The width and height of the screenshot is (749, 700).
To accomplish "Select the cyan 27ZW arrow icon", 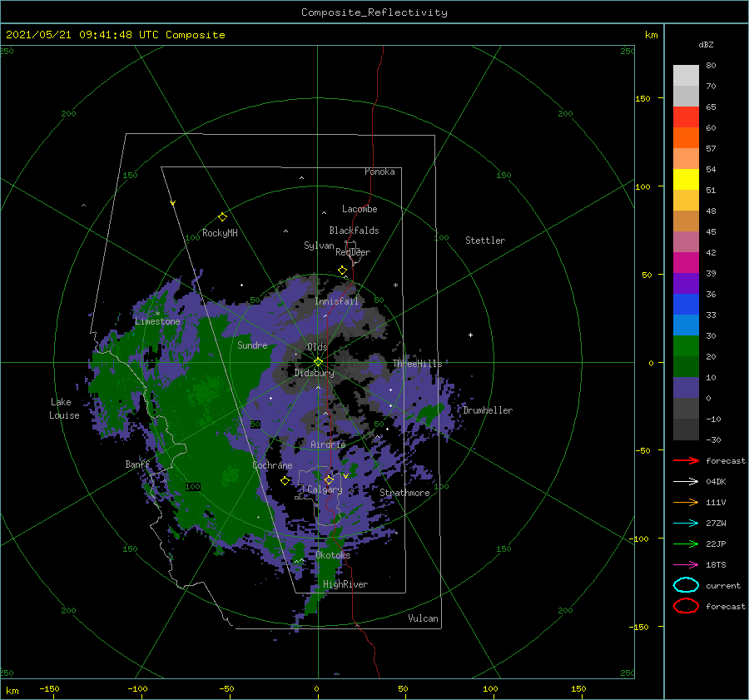I will point(686,524).
